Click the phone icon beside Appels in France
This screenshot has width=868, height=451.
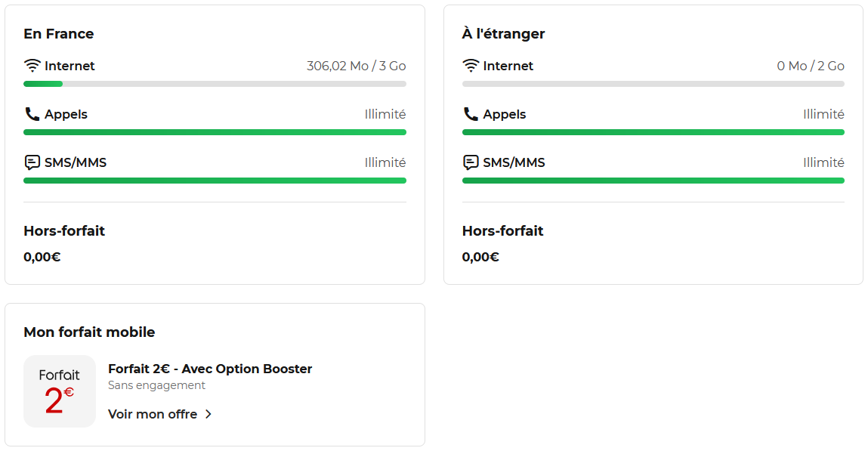(32, 114)
